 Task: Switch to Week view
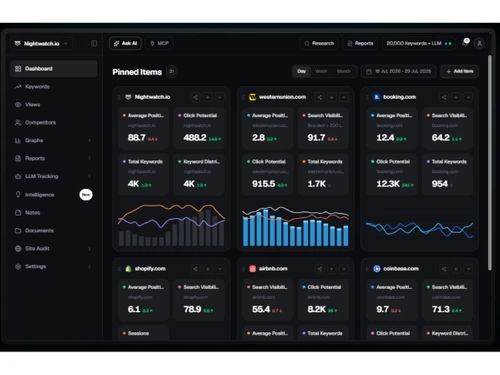(321, 71)
